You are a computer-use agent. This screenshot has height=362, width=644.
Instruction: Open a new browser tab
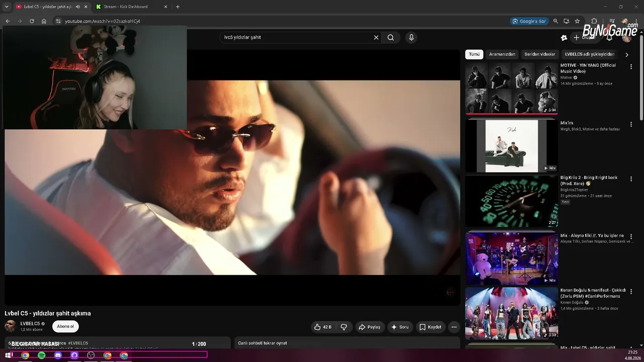(178, 7)
